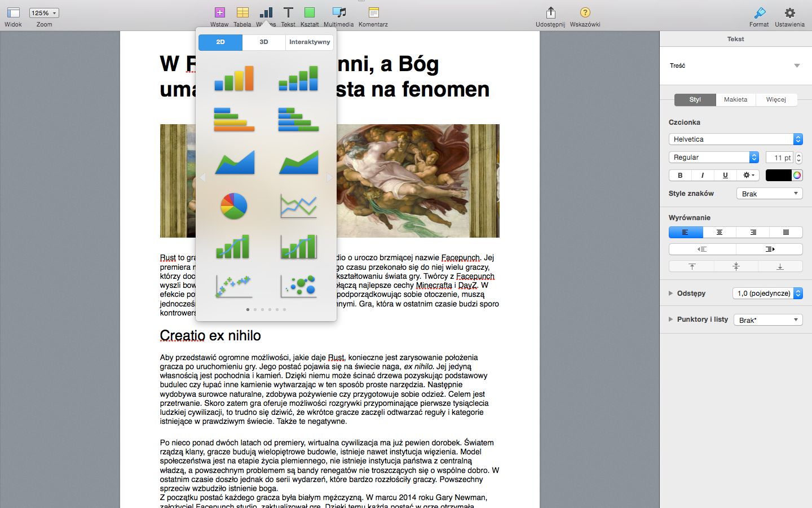Open the Widok view options
The image size is (812, 508).
[13, 12]
